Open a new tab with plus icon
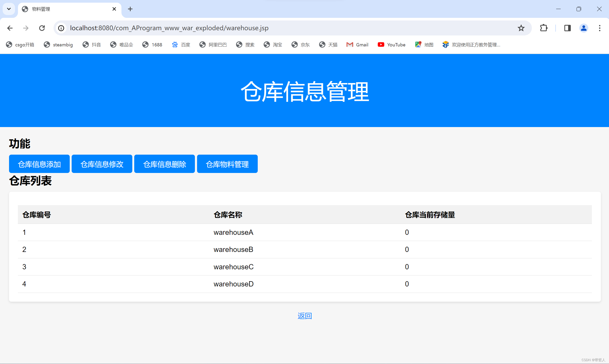The height and width of the screenshot is (364, 609). tap(130, 9)
